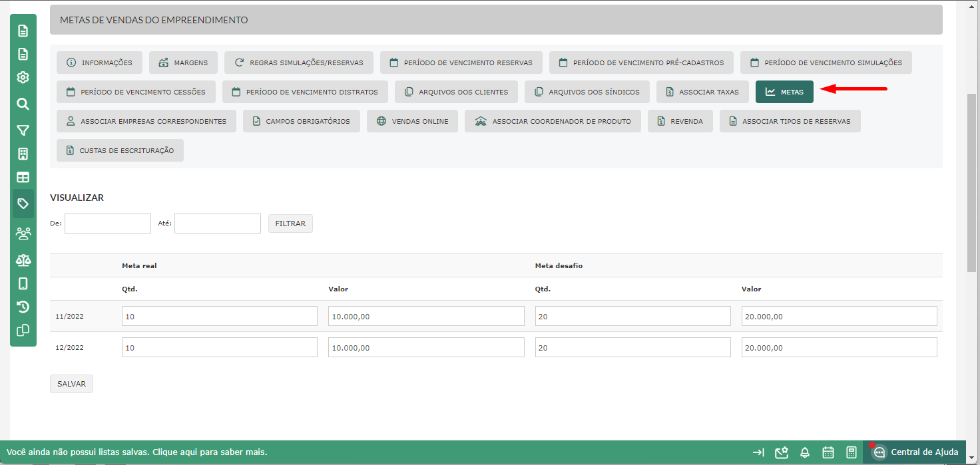Open Período de Vencimento Pré-Cadastros tab
This screenshot has width=980, height=465.
pos(641,63)
